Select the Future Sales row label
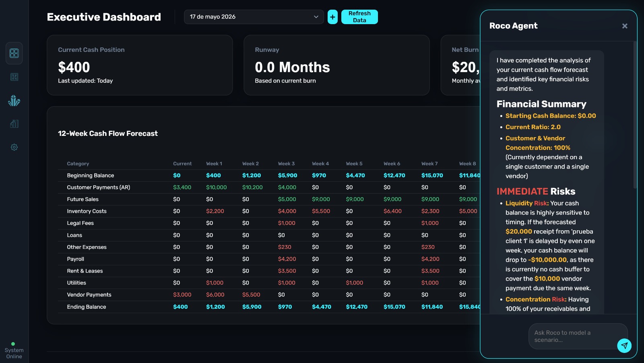644x363 pixels. coord(83,199)
